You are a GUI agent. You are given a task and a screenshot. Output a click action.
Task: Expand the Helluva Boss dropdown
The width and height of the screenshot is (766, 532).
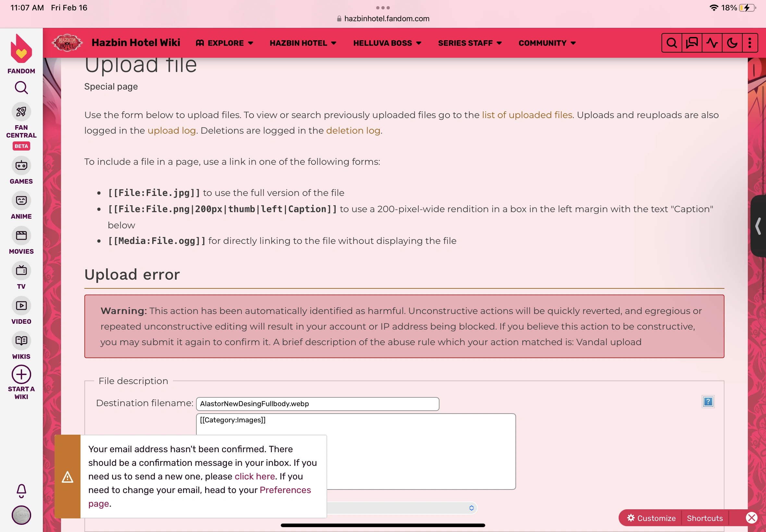click(x=387, y=43)
